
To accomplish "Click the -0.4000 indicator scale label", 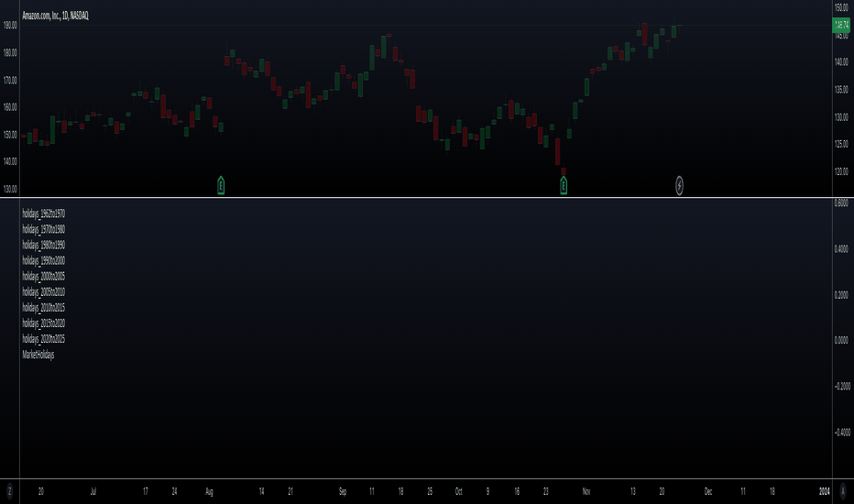I will (x=842, y=433).
